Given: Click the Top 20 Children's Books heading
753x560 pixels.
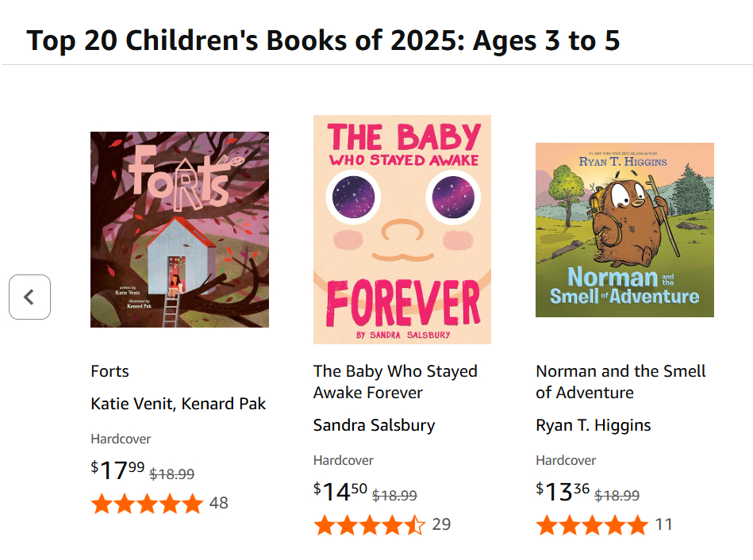Looking at the screenshot, I should (323, 40).
